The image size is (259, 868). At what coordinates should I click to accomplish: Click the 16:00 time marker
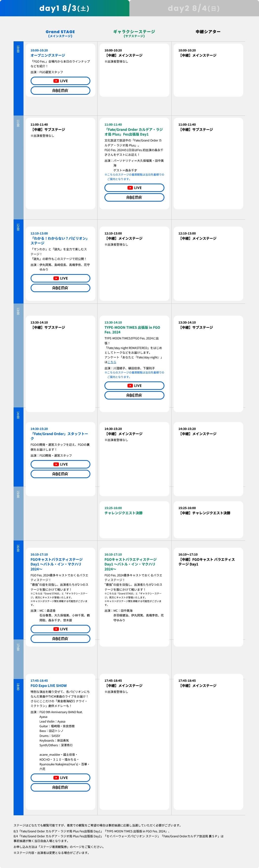[x=18, y=548]
